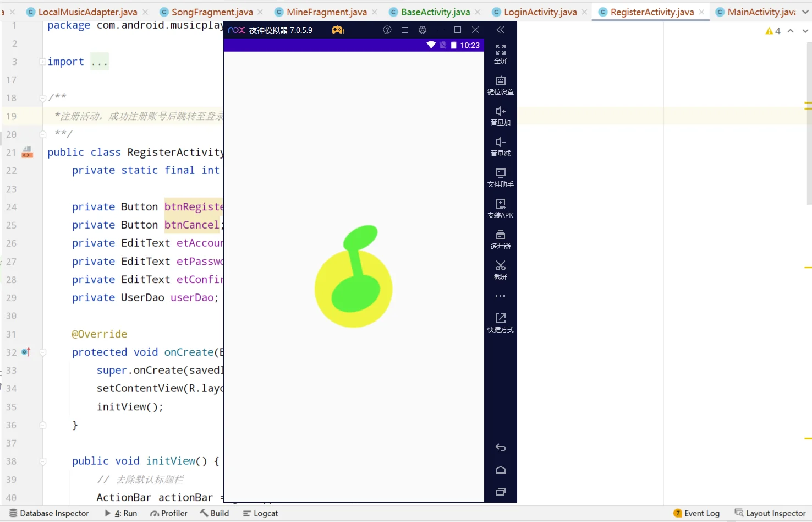Viewport: 812px width, 522px height.
Task: Open the file assistant (文件助手)
Action: pos(501,177)
